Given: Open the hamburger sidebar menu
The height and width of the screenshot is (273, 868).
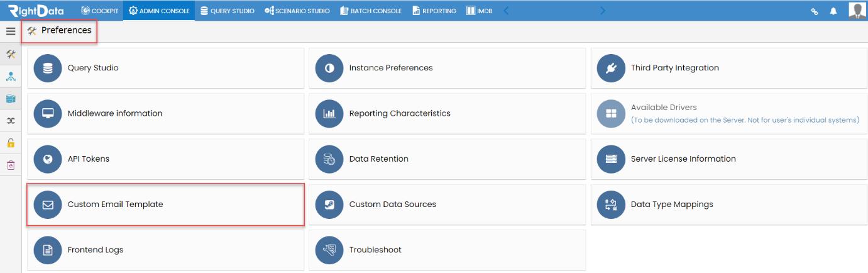Looking at the screenshot, I should (11, 31).
